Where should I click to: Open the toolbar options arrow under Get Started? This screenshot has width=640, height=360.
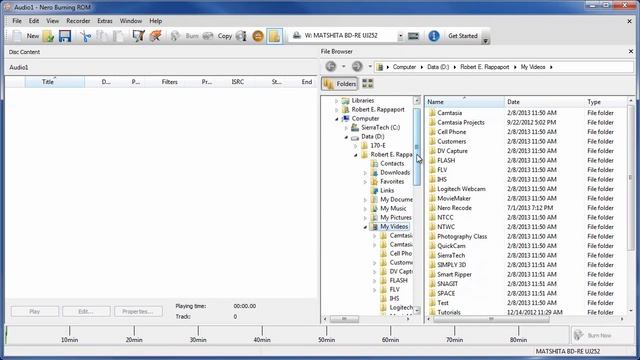tap(485, 40)
